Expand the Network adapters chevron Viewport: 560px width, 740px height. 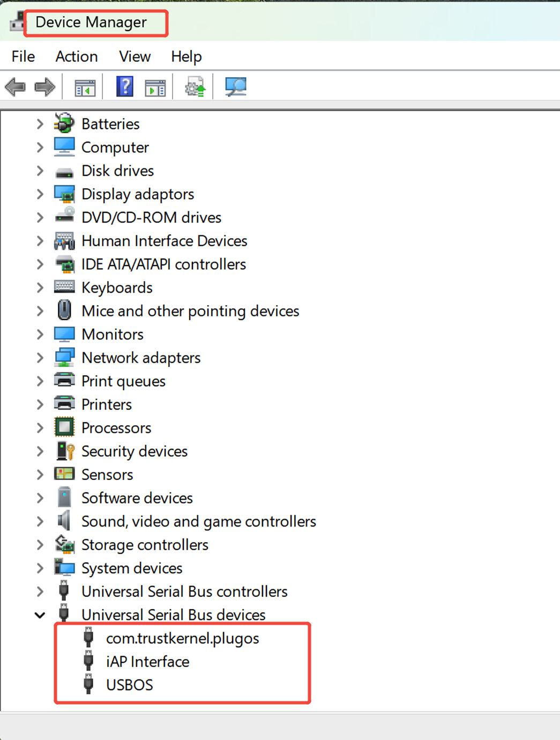pos(40,358)
